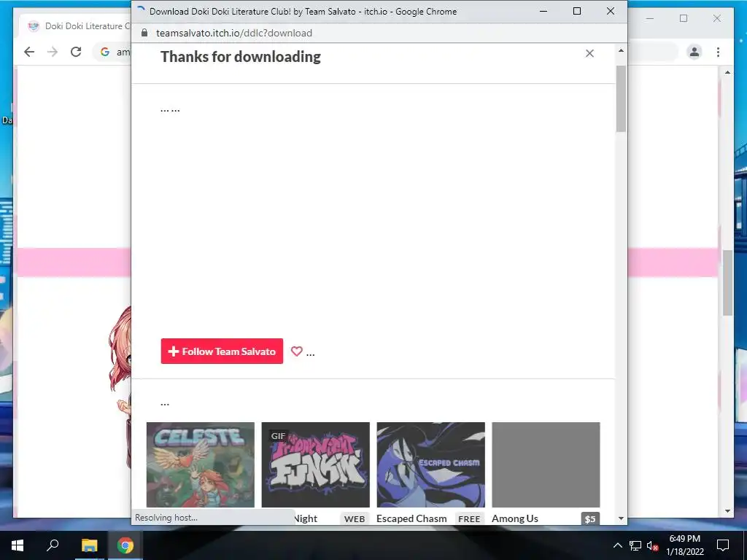Open the Chrome profile avatar icon
747x560 pixels.
pos(694,52)
